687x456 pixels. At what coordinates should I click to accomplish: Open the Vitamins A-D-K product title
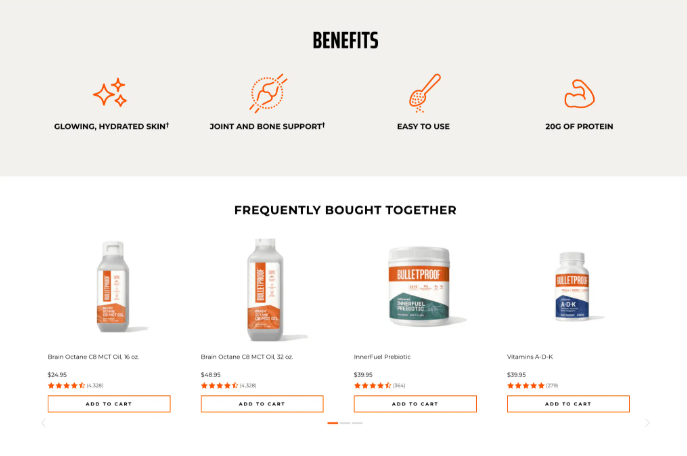530,357
